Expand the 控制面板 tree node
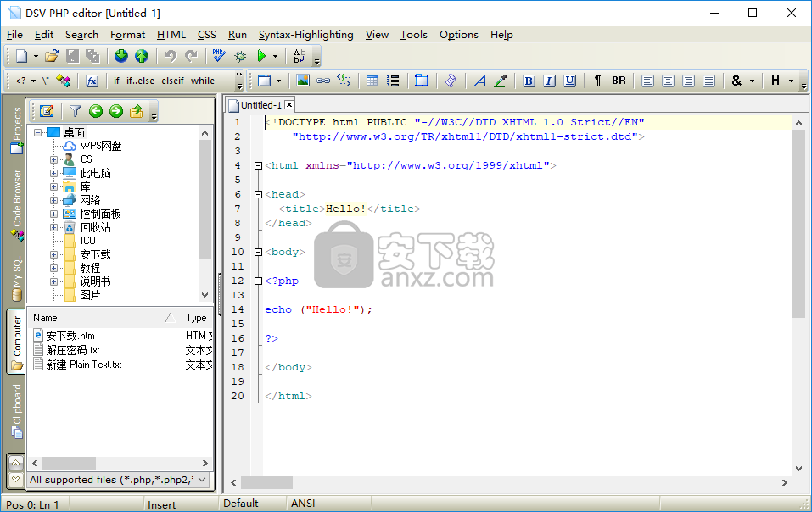 (x=53, y=214)
